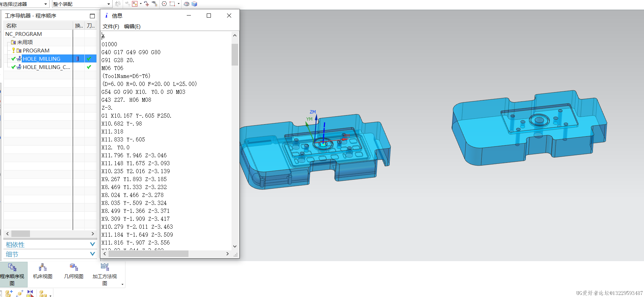This screenshot has width=644, height=297.
Task: Click the line 'M06 T06' in listing
Action: (x=112, y=68)
